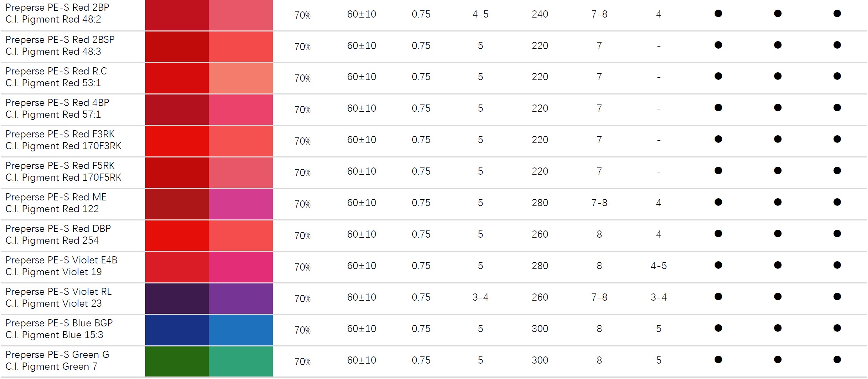Viewport: 868px width, 379px height.
Task: Click the dark swatch for Red 2BP
Action: click(x=177, y=15)
